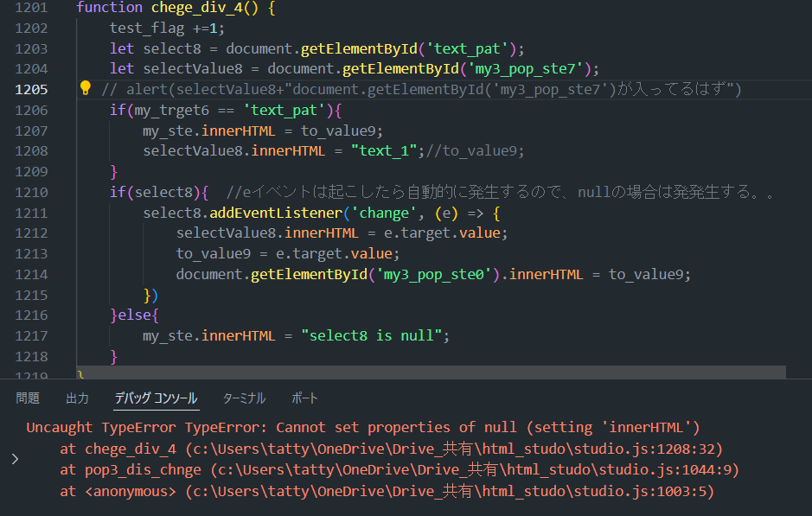This screenshot has width=812, height=516.
Task: Open the studio.js:1003:5 stack trace link
Action: click(450, 491)
